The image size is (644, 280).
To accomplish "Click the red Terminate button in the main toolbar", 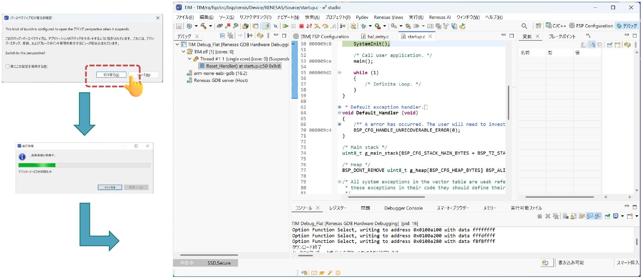I will (302, 26).
